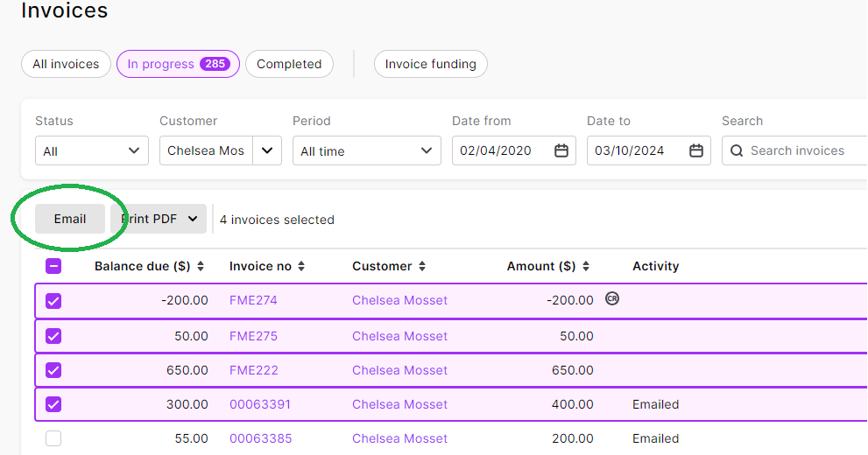
Task: Uncheck the FME274 invoice checkbox
Action: pos(53,301)
